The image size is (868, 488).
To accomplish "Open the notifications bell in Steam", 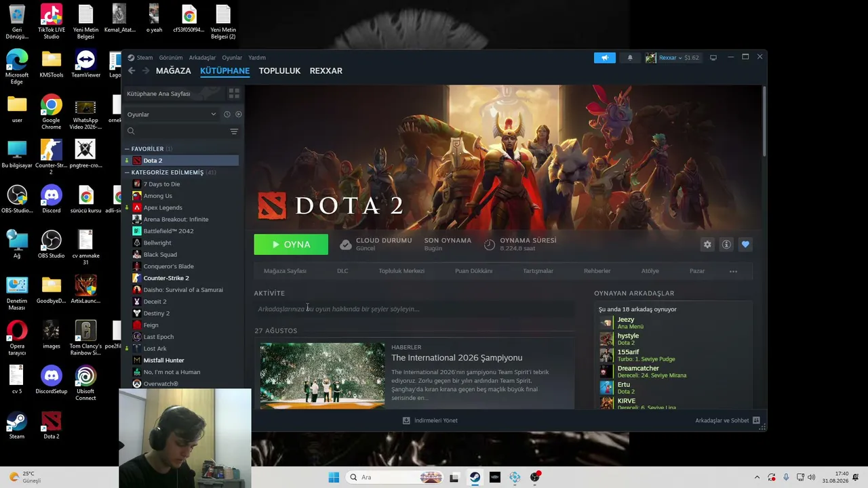I will pos(630,58).
